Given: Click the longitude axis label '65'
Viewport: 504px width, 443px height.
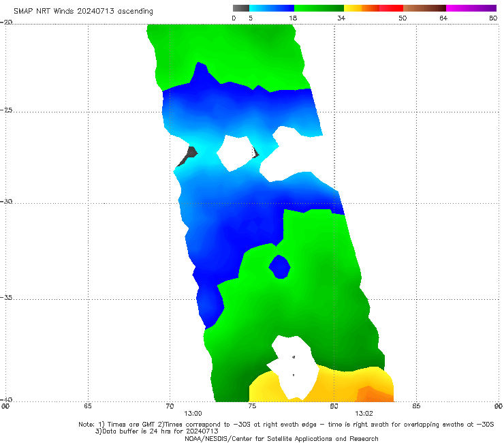Looking at the screenshot, I should (88, 406).
